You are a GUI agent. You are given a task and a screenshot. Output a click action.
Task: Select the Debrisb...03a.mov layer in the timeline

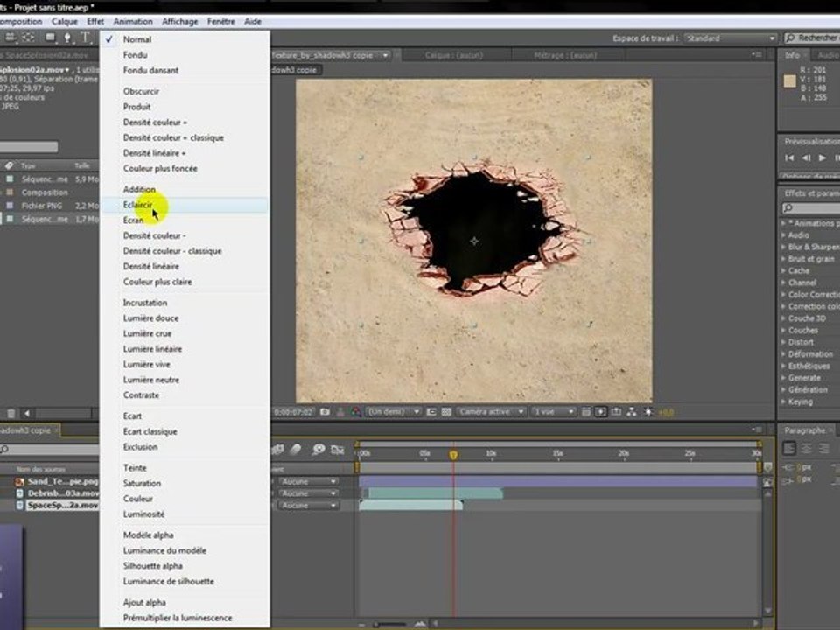(63, 493)
